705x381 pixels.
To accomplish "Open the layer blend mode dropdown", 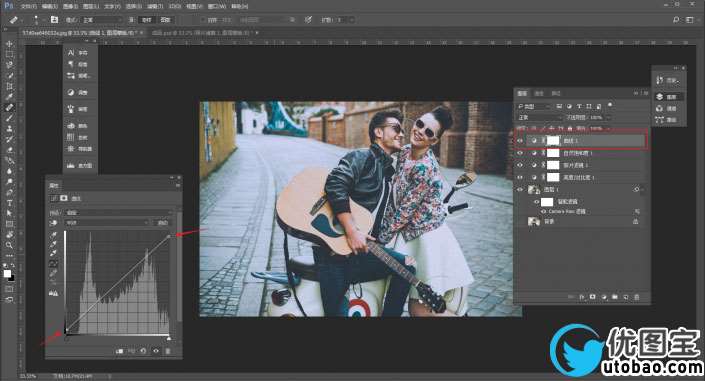I will [x=540, y=117].
